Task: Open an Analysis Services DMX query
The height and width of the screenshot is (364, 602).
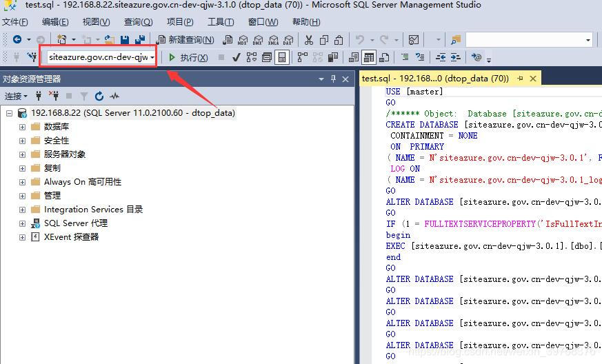Action: click(258, 39)
